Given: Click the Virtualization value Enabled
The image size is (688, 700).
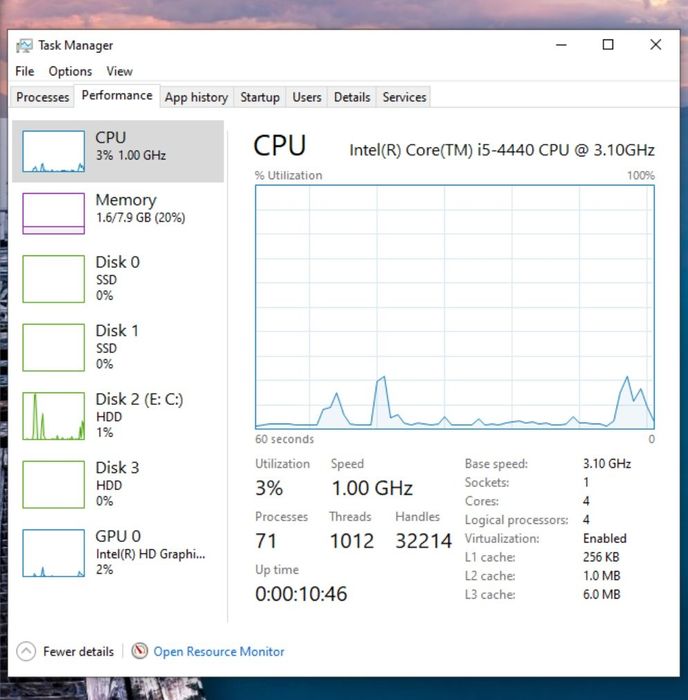Looking at the screenshot, I should click(x=605, y=538).
